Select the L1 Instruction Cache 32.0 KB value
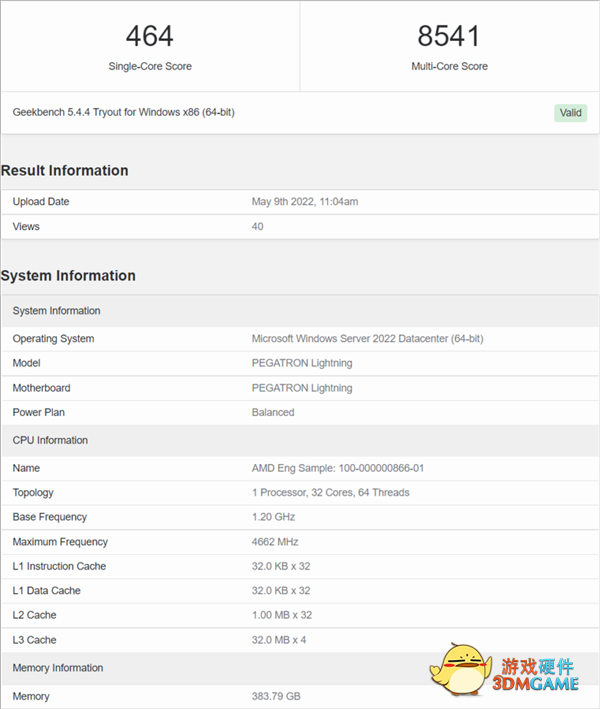The image size is (600, 709). point(281,566)
